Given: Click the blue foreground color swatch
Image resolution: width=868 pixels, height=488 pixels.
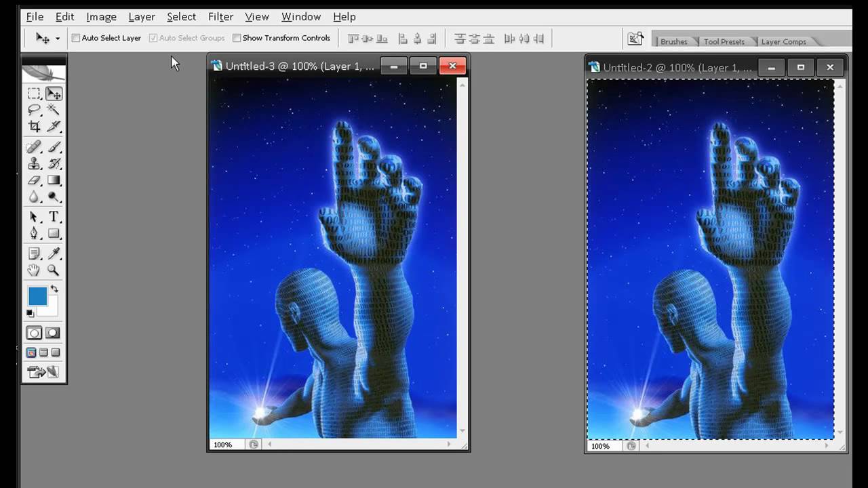Looking at the screenshot, I should click(37, 296).
